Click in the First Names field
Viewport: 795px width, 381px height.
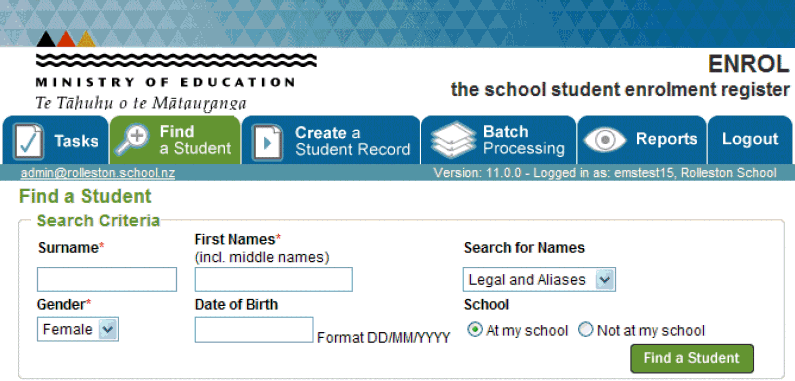pos(273,280)
